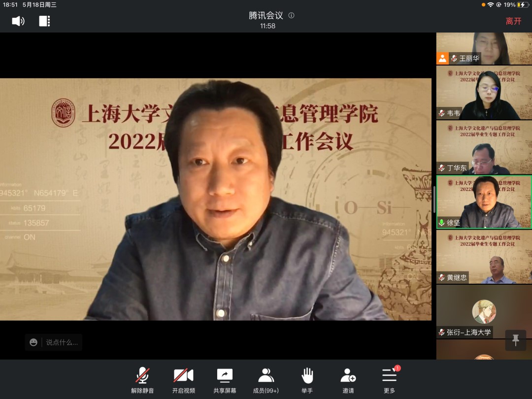
Task: Switch the video layout view icon
Action: (x=44, y=21)
